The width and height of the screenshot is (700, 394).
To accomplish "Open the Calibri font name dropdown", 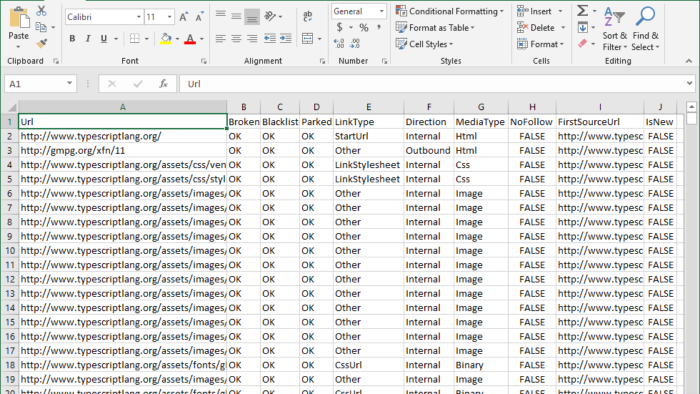I will pos(139,17).
